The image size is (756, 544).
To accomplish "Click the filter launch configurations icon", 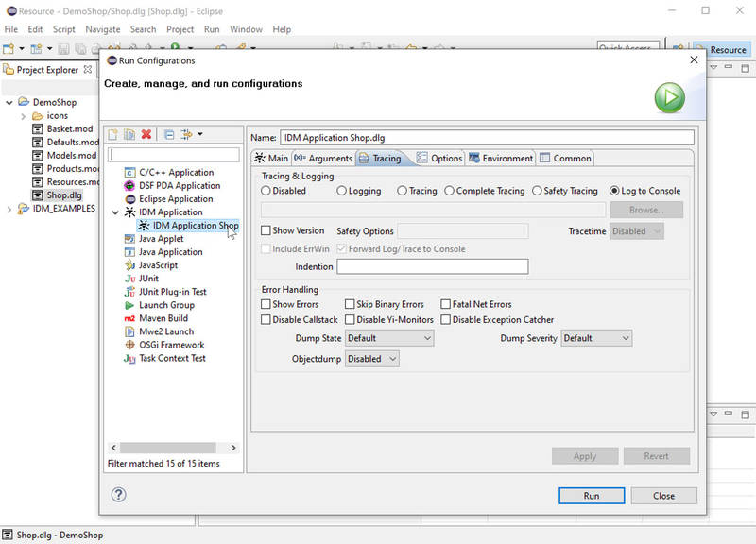I will [186, 134].
